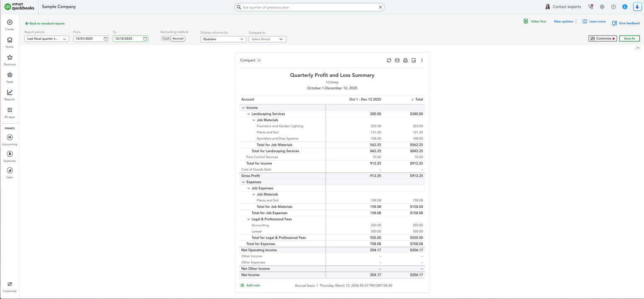This screenshot has height=299, width=644.
Task: Open the Feed sidebar item
Action: (10, 78)
